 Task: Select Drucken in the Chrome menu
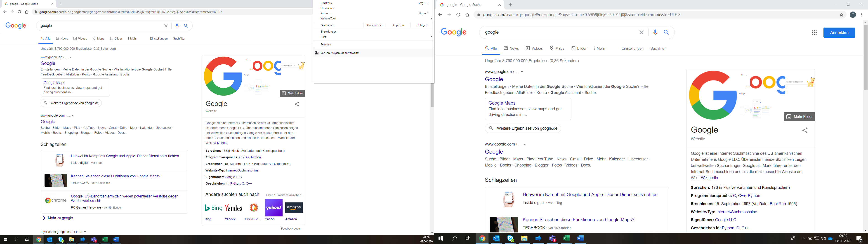tap(373, 3)
